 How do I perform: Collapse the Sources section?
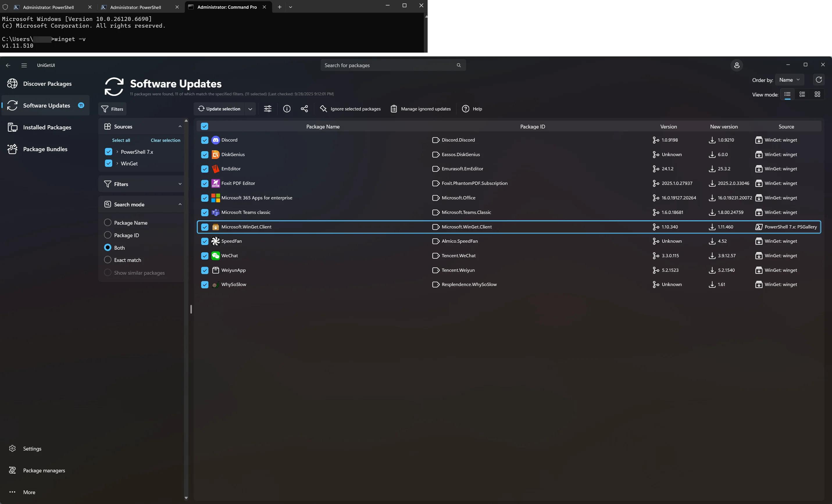pyautogui.click(x=180, y=126)
